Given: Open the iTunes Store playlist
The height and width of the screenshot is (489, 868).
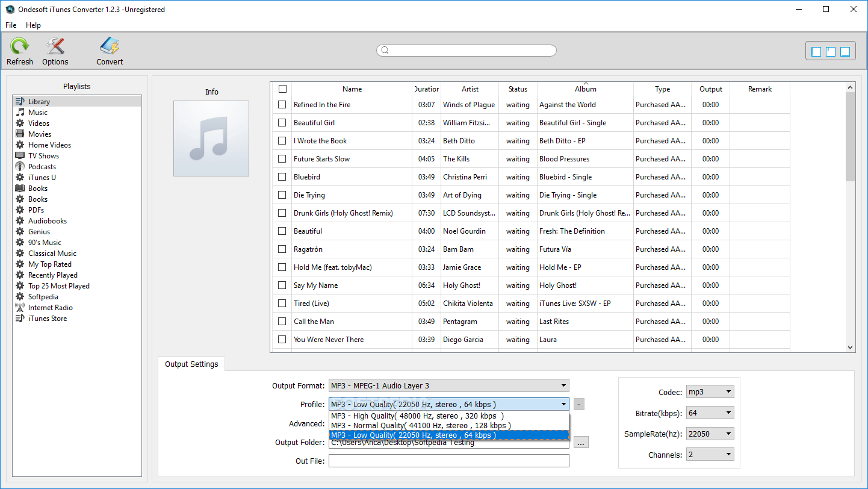Looking at the screenshot, I should point(77,319).
